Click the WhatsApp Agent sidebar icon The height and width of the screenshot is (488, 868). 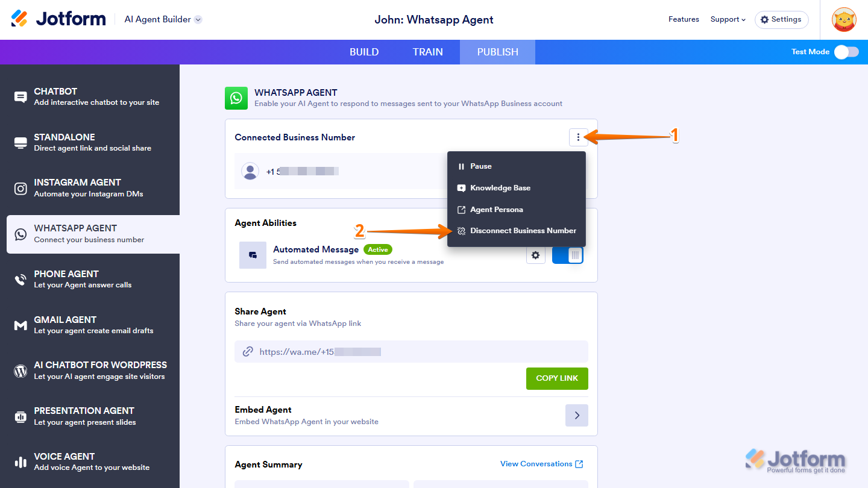pos(20,234)
